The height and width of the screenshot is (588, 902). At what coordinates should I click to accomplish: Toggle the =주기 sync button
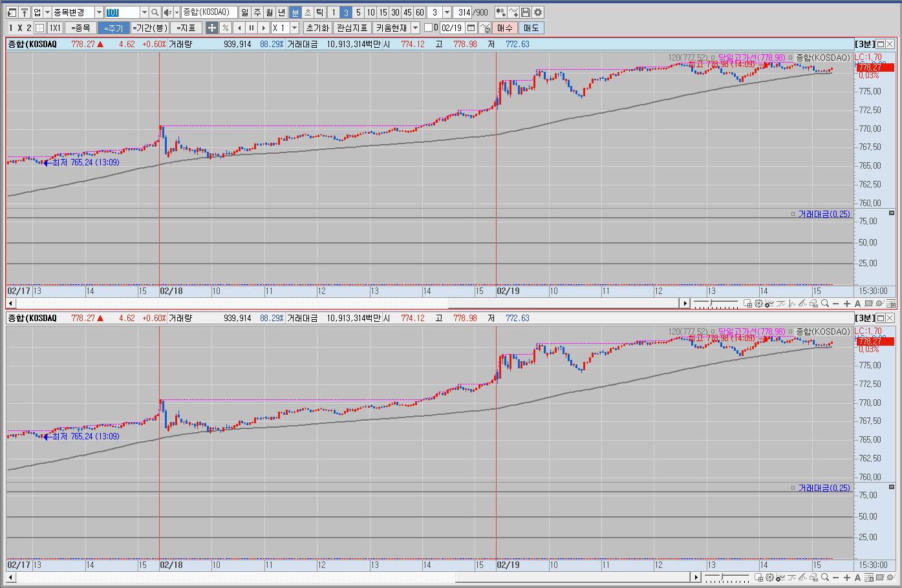click(x=113, y=28)
